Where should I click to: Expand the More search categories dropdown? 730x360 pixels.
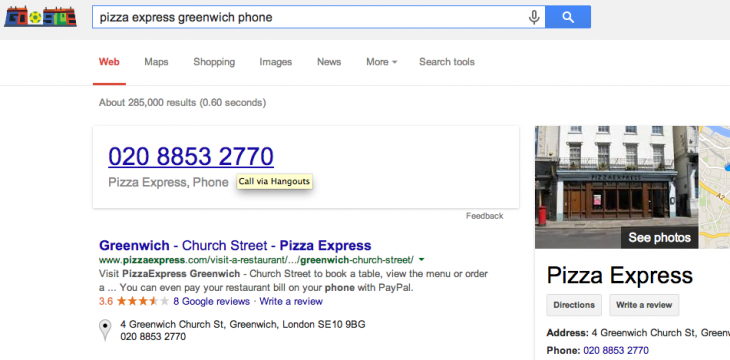pos(381,62)
